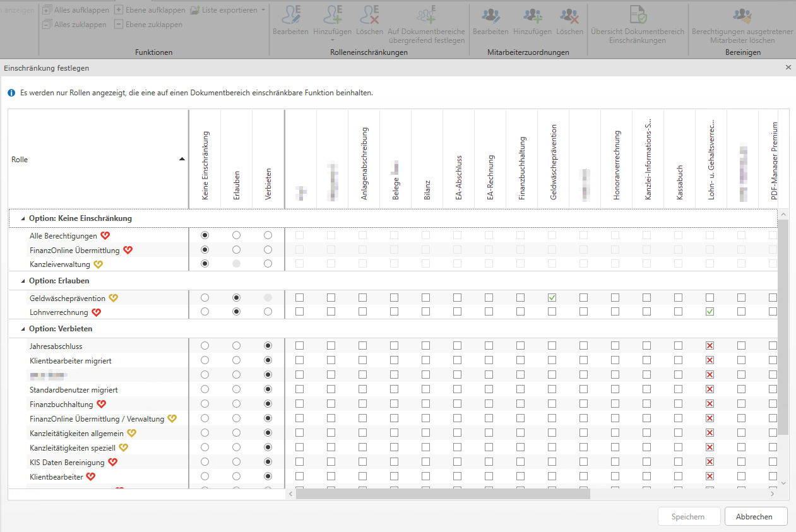Click the Abbrechen button
The height and width of the screenshot is (532, 796).
(x=756, y=516)
